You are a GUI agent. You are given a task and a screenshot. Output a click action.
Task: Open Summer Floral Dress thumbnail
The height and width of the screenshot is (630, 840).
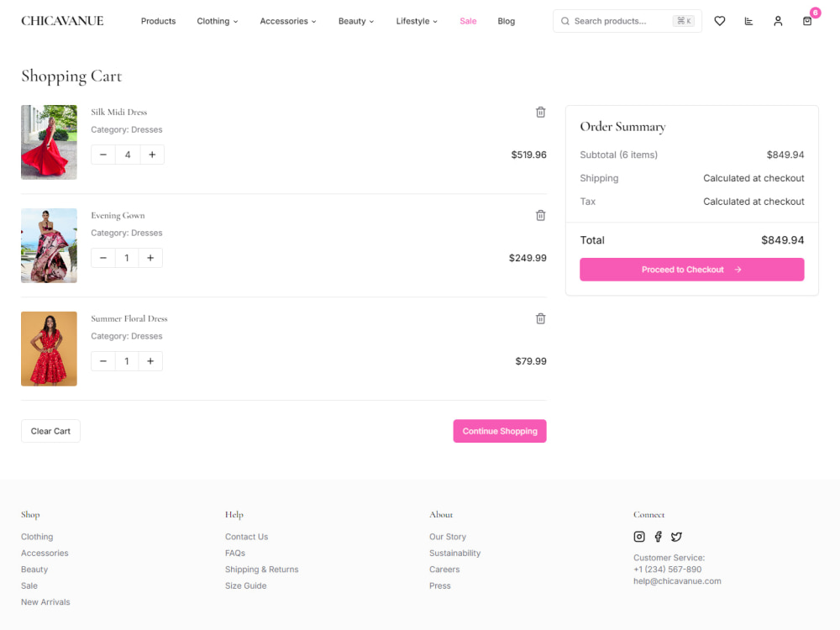pos(49,349)
